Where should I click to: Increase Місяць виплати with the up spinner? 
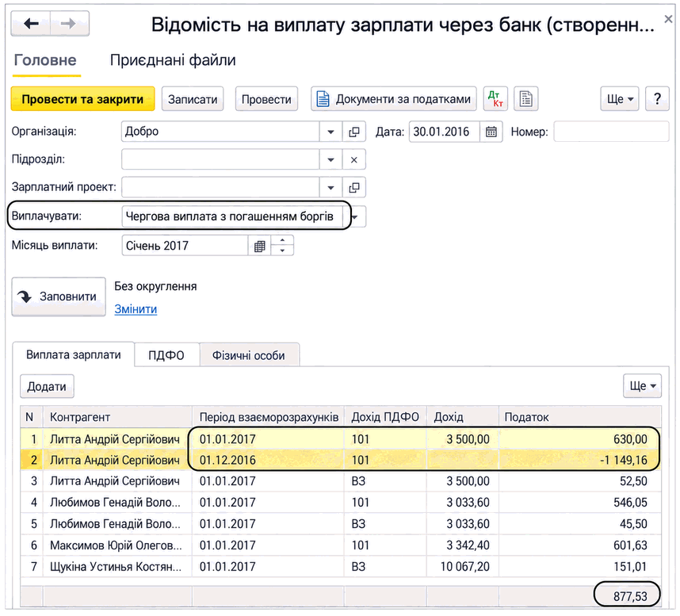[282, 240]
